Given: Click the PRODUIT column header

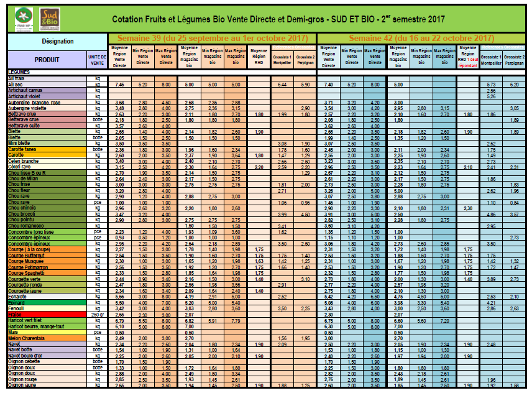Looking at the screenshot, I should pyautogui.click(x=47, y=60).
